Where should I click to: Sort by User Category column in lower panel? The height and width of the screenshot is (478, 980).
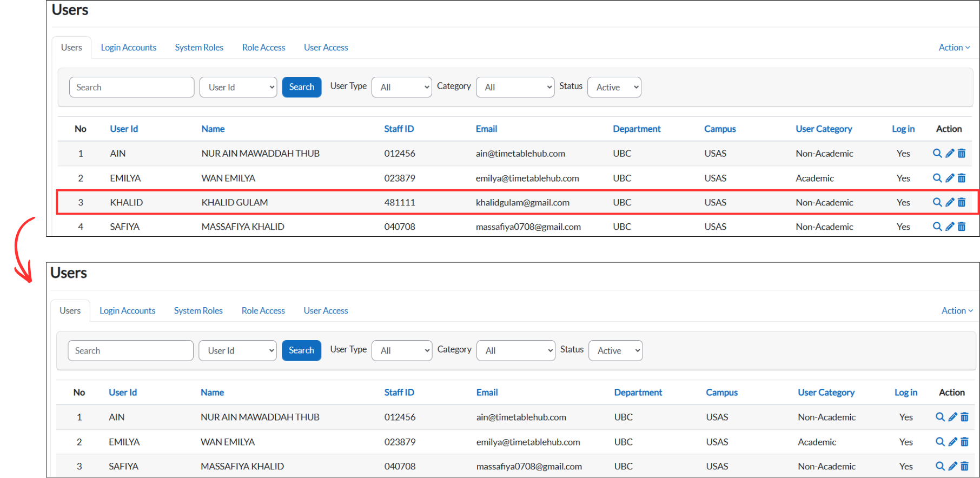click(826, 393)
